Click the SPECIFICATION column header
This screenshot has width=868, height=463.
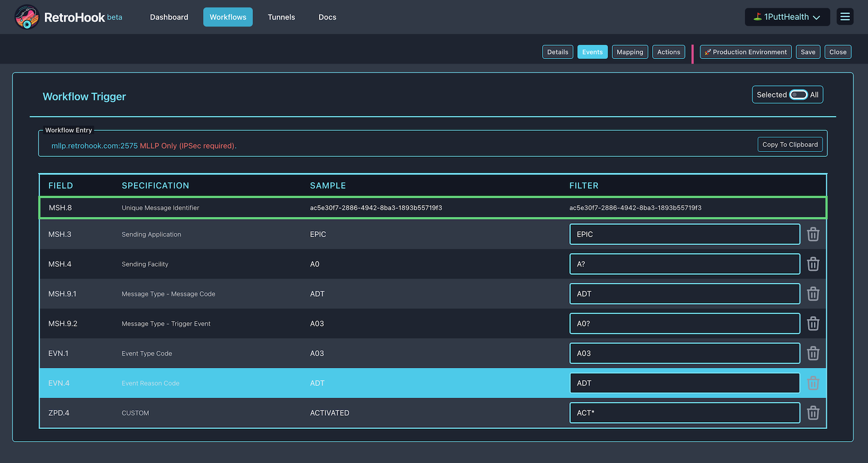(155, 186)
